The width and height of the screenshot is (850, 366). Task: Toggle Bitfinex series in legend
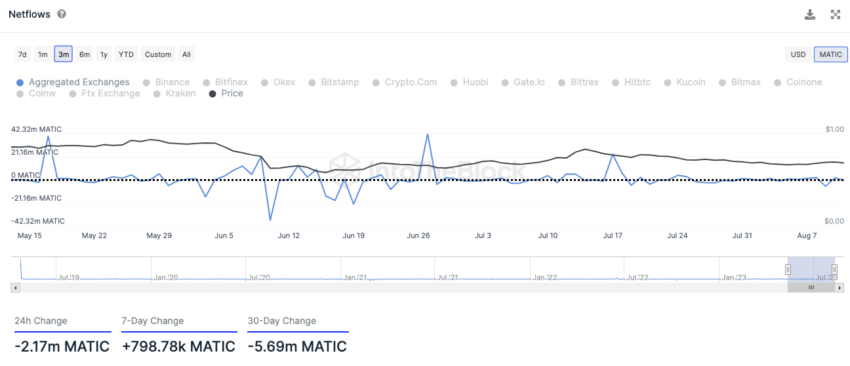tap(226, 82)
